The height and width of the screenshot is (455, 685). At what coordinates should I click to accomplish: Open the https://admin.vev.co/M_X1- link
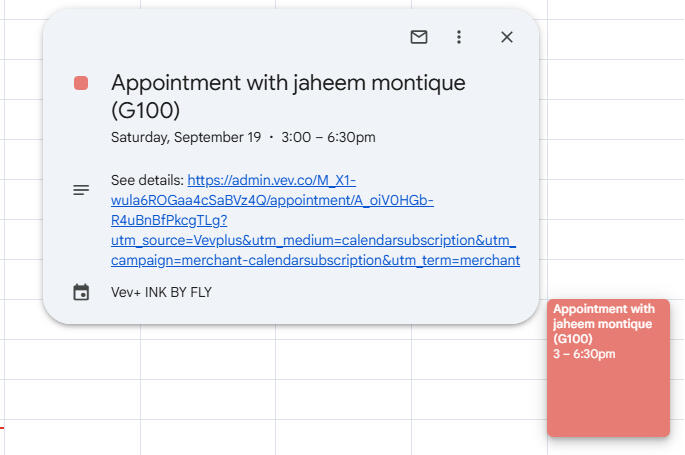(272, 180)
